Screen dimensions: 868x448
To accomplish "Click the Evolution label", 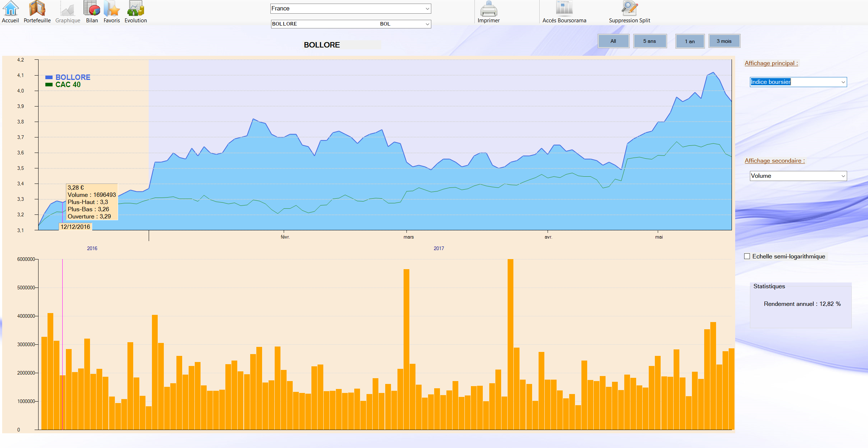I will pyautogui.click(x=136, y=21).
